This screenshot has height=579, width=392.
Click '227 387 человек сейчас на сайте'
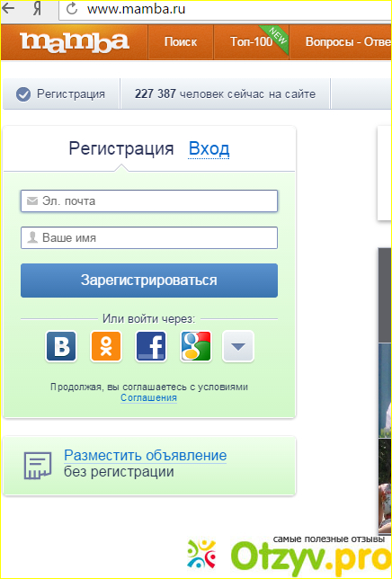pyautogui.click(x=225, y=94)
